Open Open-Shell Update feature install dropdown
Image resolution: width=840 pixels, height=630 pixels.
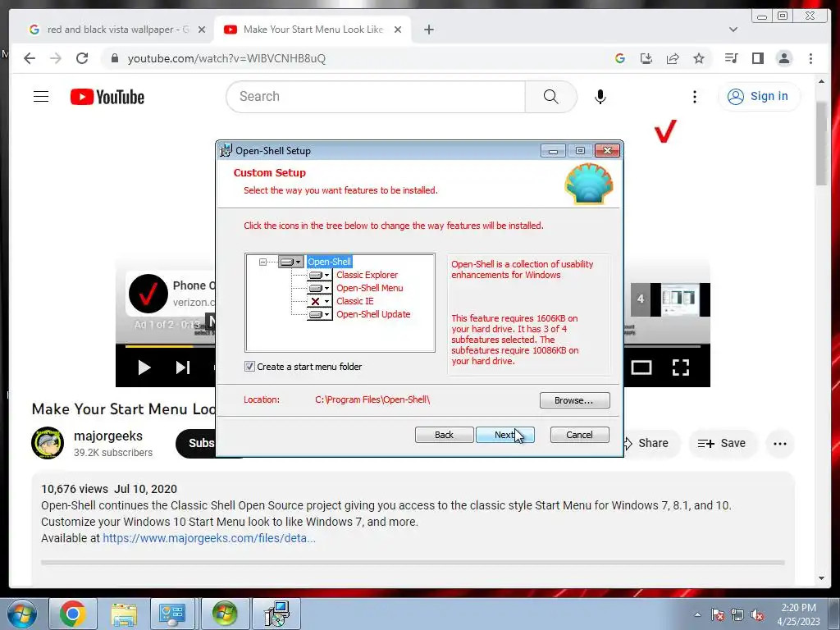pyautogui.click(x=319, y=314)
